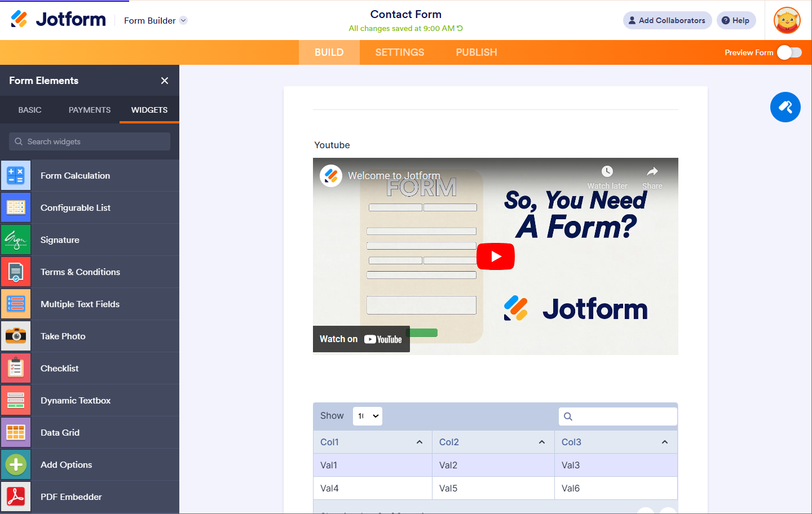Click the revision history icon

pyautogui.click(x=460, y=28)
